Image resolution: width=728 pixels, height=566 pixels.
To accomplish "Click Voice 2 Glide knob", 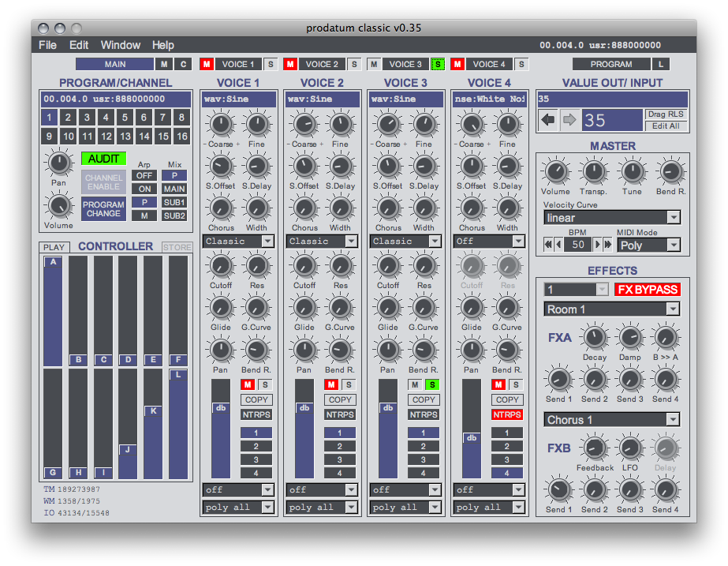I will pos(304,308).
